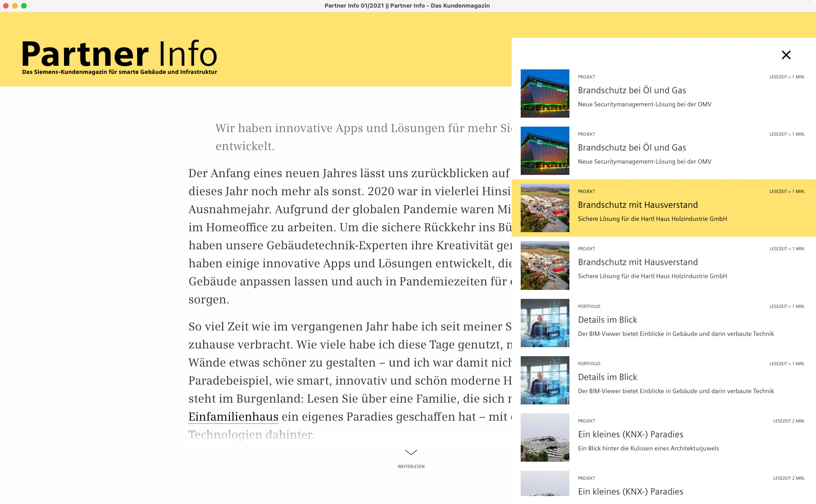Click the first KNX Paradies building thumbnail
Image resolution: width=816 pixels, height=504 pixels.
[545, 437]
